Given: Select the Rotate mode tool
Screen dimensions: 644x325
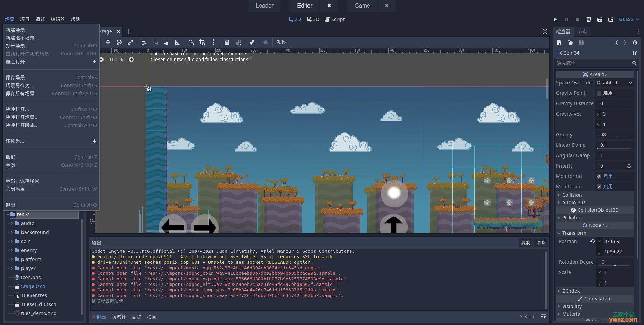Looking at the screenshot, I should (119, 42).
